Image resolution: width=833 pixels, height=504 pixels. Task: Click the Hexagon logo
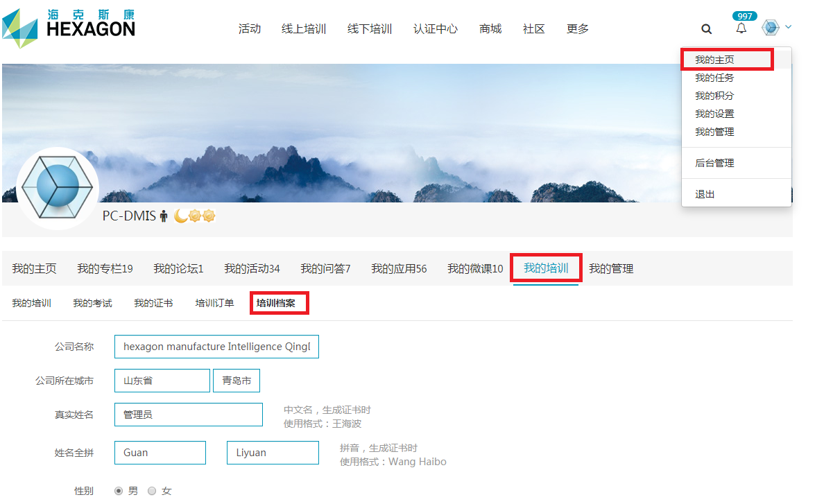click(69, 28)
